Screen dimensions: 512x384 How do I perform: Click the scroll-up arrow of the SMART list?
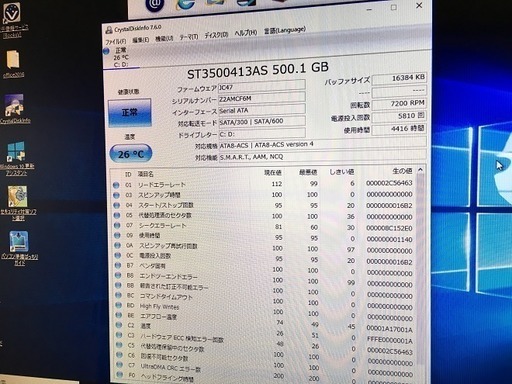point(420,170)
